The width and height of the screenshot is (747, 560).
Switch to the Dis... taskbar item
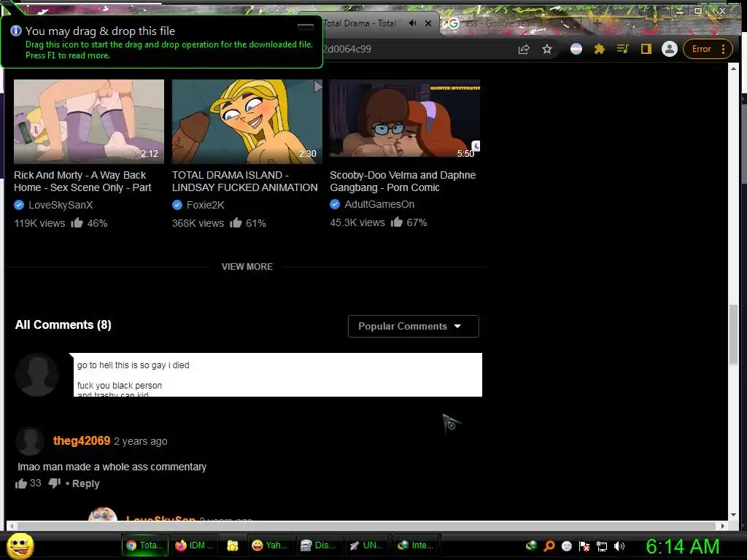319,545
